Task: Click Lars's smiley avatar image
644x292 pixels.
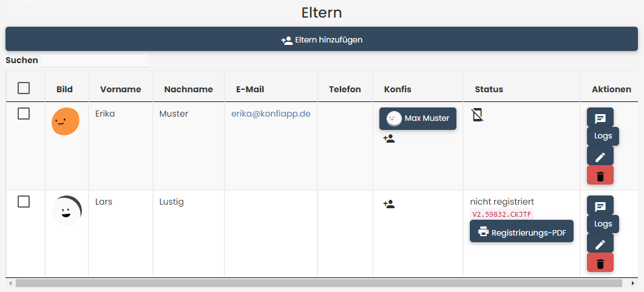Action: tap(67, 210)
